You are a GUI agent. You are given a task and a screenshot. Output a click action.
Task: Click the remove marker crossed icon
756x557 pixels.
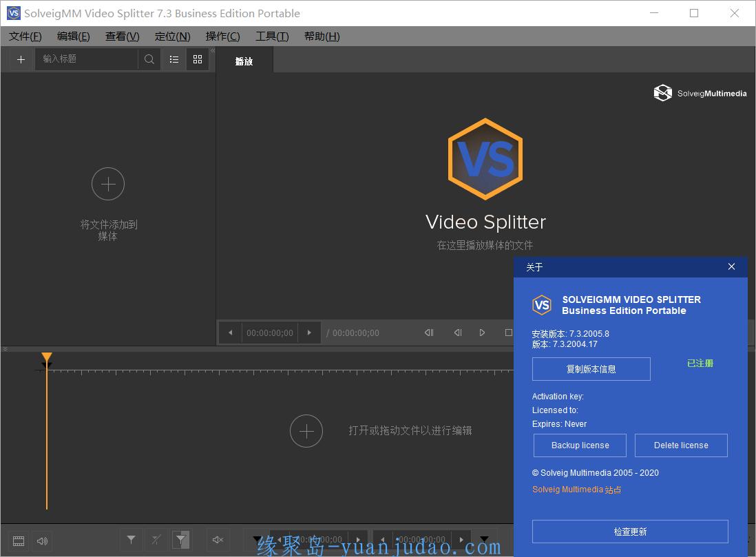coord(156,540)
